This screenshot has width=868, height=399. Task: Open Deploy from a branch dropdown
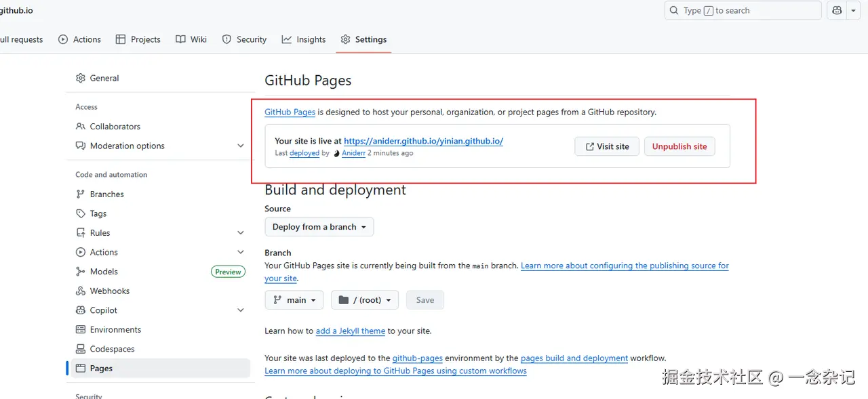319,227
